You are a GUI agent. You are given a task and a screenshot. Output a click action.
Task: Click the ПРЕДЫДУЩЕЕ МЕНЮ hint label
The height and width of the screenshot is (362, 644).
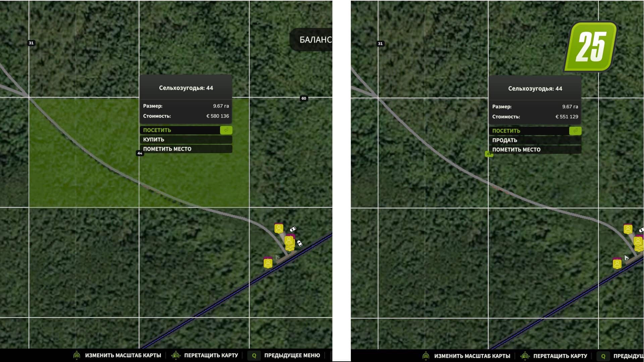pos(292,356)
